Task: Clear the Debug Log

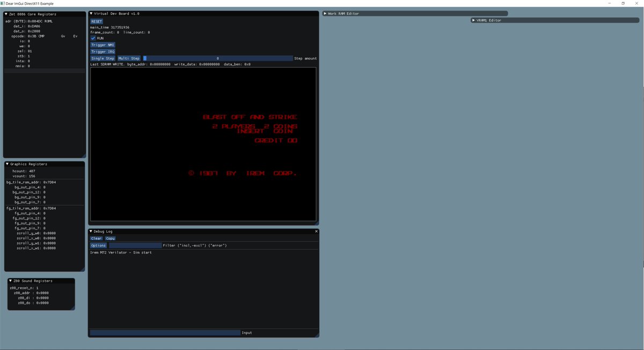Action: point(96,239)
